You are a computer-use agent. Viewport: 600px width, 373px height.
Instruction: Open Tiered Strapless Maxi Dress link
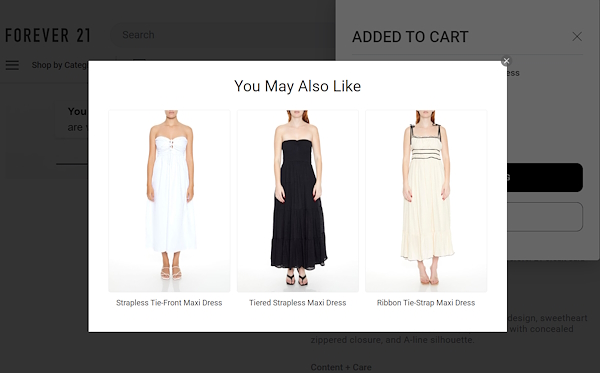pos(298,303)
